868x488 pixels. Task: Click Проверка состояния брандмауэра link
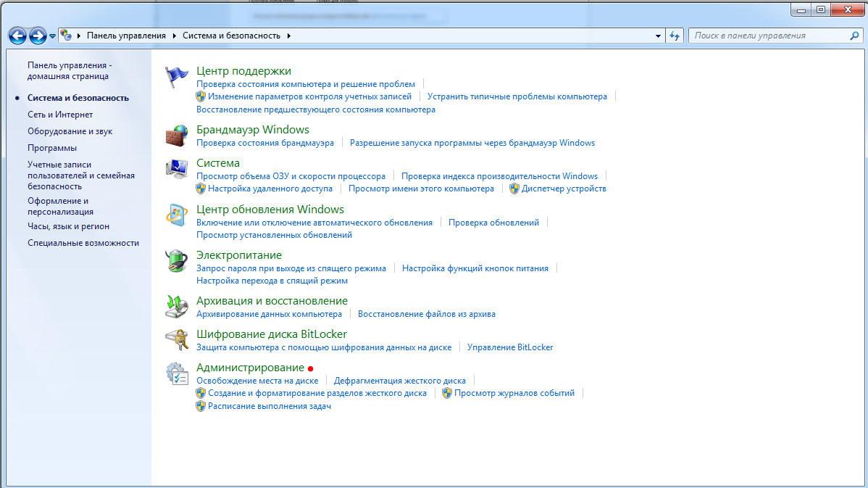coord(265,143)
